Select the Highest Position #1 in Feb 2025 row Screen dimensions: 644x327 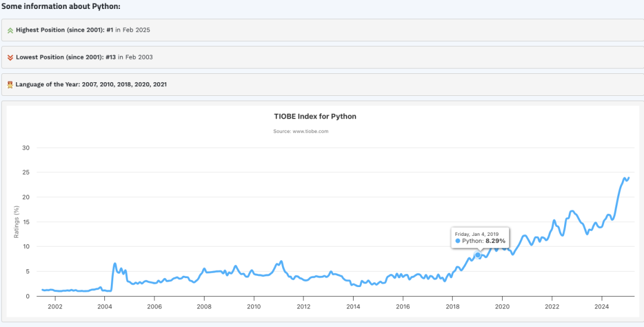[323, 30]
